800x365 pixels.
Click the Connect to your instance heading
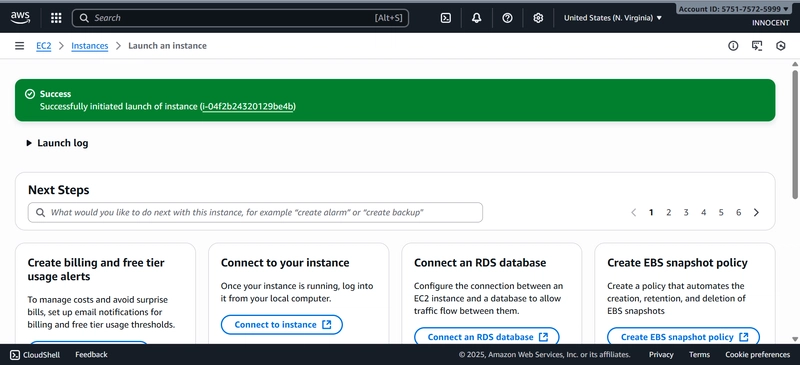[285, 263]
